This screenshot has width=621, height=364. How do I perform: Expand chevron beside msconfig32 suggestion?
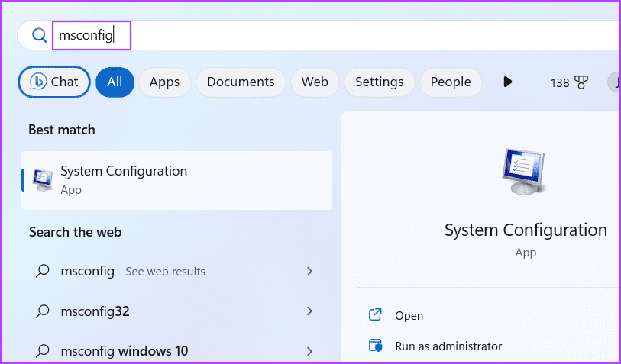309,311
